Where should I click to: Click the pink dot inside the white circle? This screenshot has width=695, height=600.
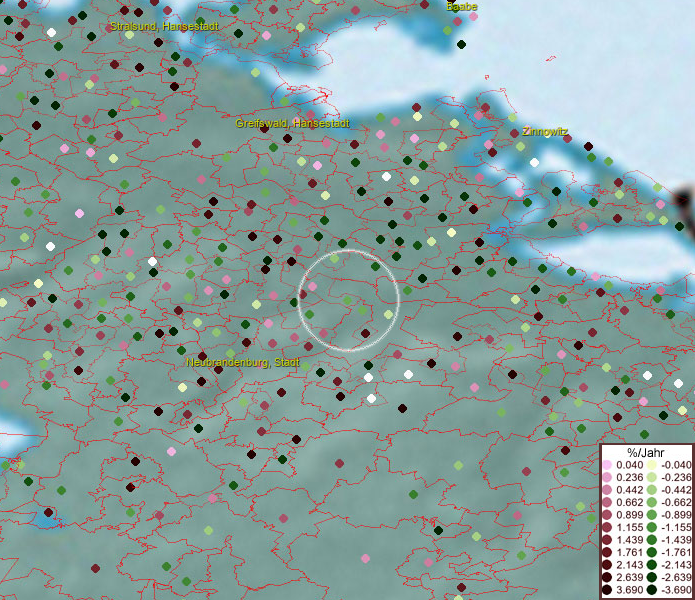313,287
